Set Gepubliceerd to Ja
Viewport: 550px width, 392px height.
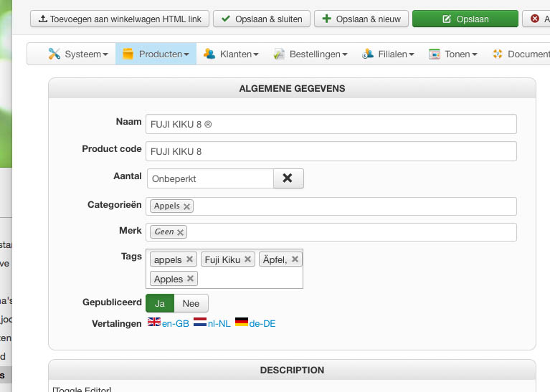[x=160, y=303]
